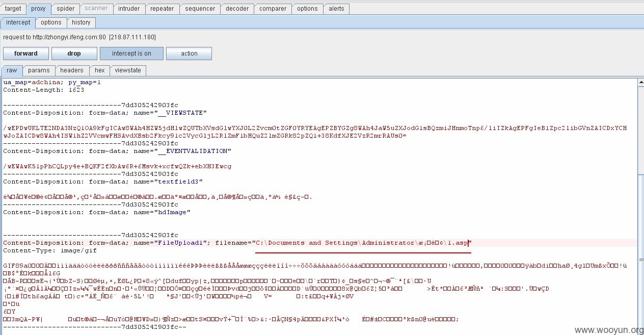This screenshot has height=335, width=644.
Task: Select the intercept sub-tab
Action: point(18,22)
